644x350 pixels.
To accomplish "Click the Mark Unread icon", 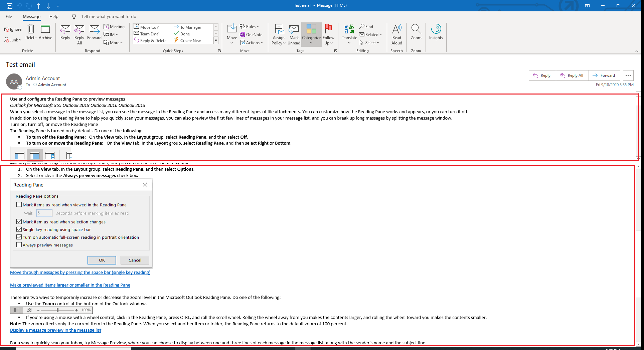I will coord(294,35).
